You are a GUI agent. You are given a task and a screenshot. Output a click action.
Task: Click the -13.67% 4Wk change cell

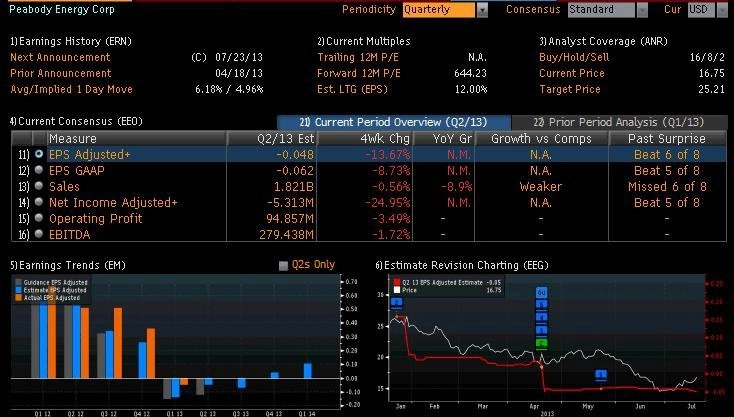click(387, 154)
